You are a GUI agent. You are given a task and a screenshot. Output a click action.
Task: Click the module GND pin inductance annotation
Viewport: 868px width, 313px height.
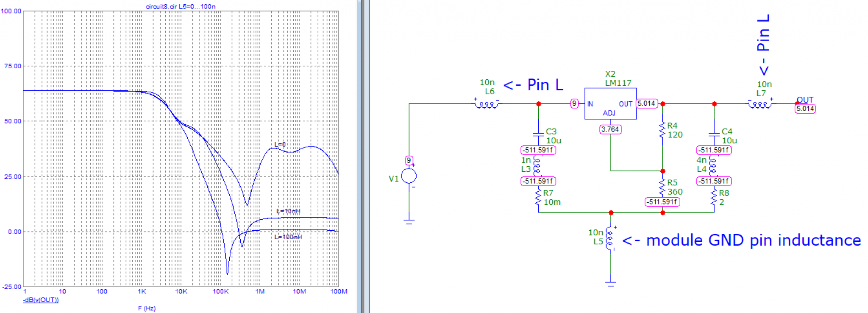pos(741,240)
